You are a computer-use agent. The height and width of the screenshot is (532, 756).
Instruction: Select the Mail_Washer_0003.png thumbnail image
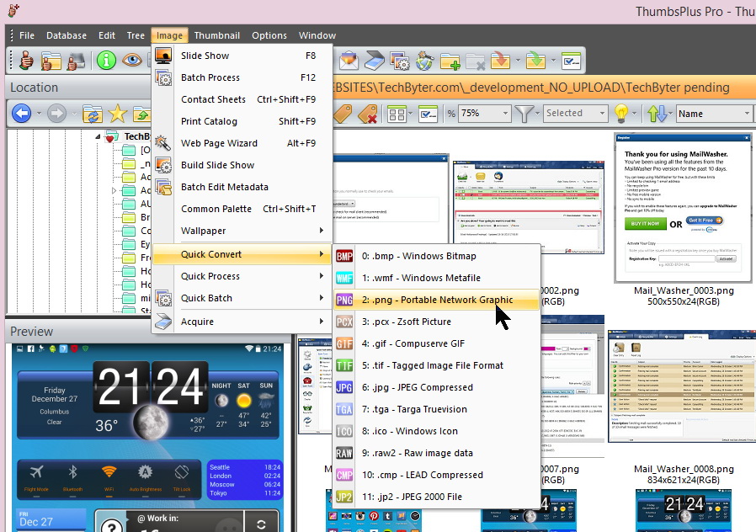(683, 208)
